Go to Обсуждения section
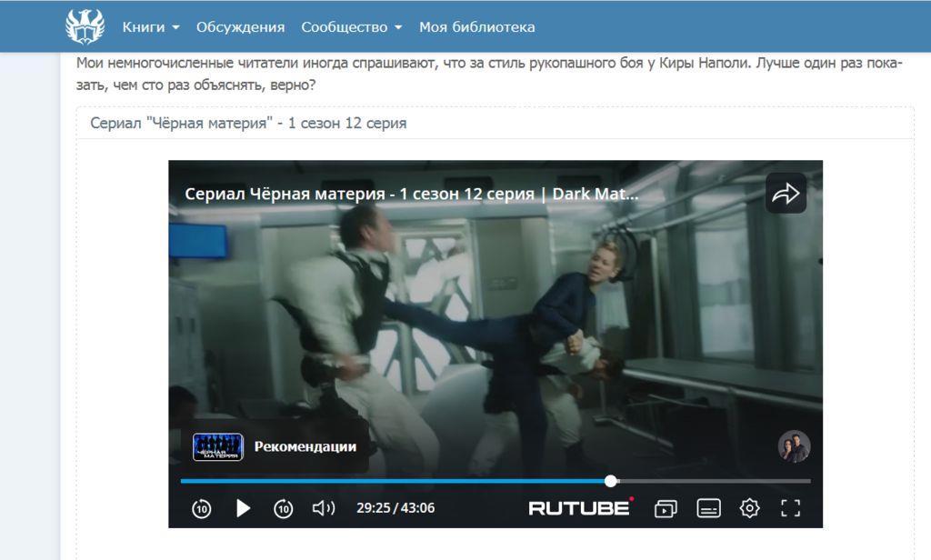Screen dimensions: 931x560 click(240, 26)
